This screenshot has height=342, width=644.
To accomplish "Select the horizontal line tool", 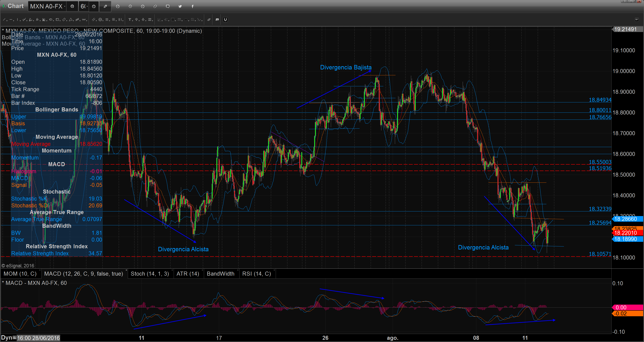I will [x=11, y=20].
